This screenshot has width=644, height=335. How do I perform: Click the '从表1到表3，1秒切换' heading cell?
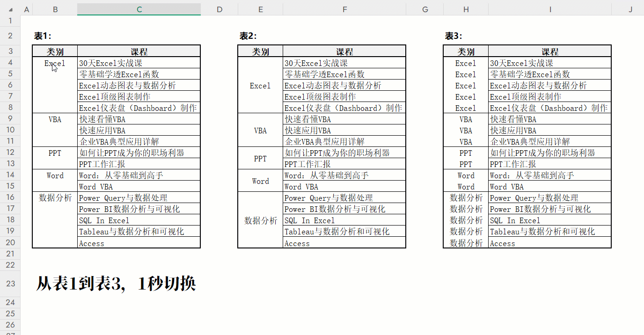tap(116, 284)
